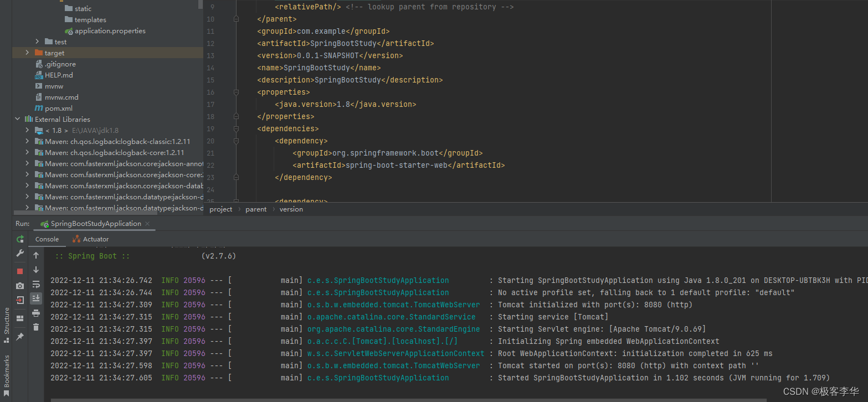The image size is (868, 402).
Task: Open run configuration wrench icon
Action: pos(20,254)
